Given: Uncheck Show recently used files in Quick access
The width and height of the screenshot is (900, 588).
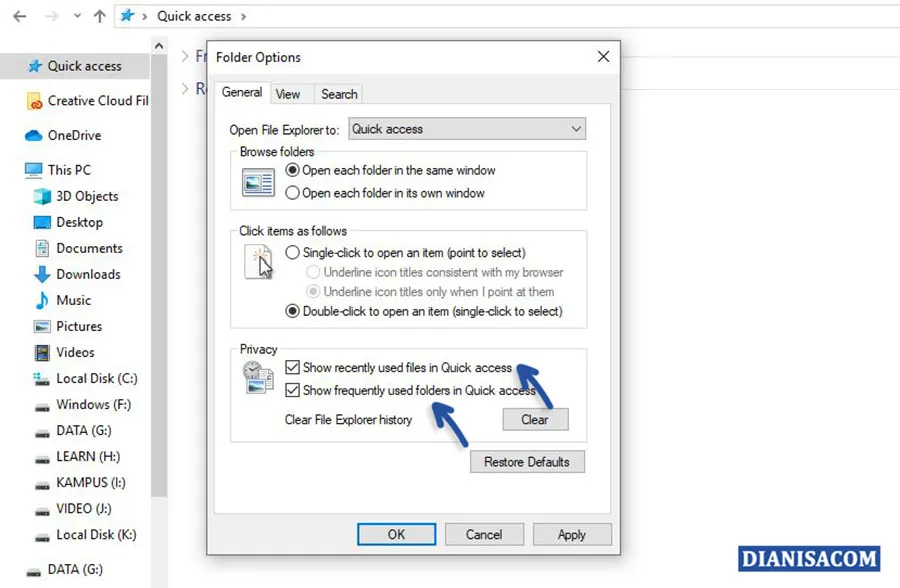Looking at the screenshot, I should click(293, 368).
